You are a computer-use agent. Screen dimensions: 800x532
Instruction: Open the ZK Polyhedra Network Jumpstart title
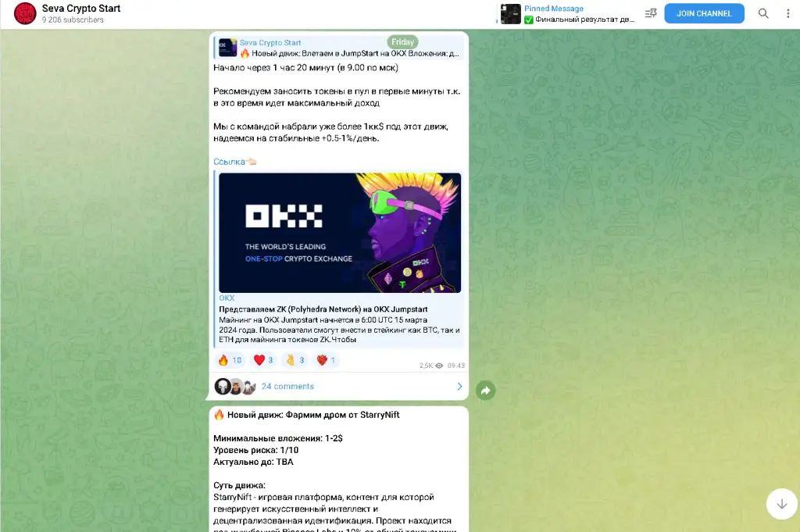[323, 309]
